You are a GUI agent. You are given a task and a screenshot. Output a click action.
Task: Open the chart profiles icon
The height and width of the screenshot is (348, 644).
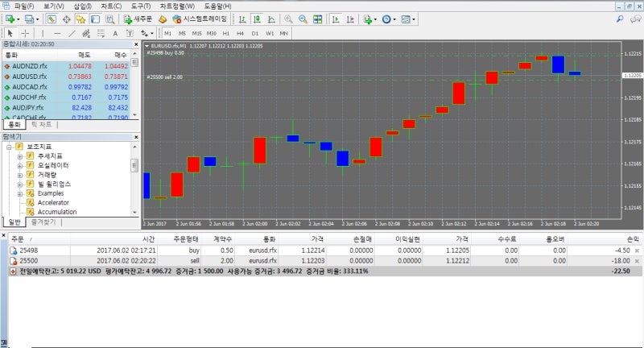[x=29, y=19]
